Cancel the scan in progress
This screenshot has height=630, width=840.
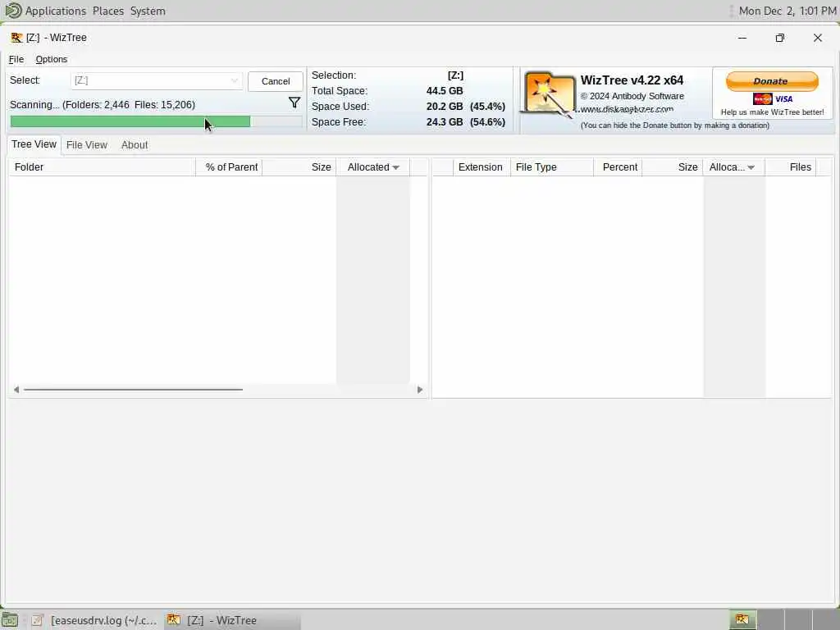click(x=276, y=81)
